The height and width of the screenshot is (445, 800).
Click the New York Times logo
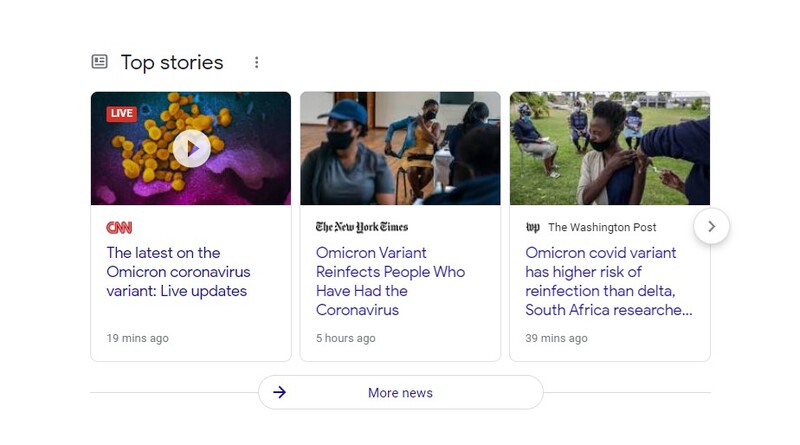pos(361,228)
